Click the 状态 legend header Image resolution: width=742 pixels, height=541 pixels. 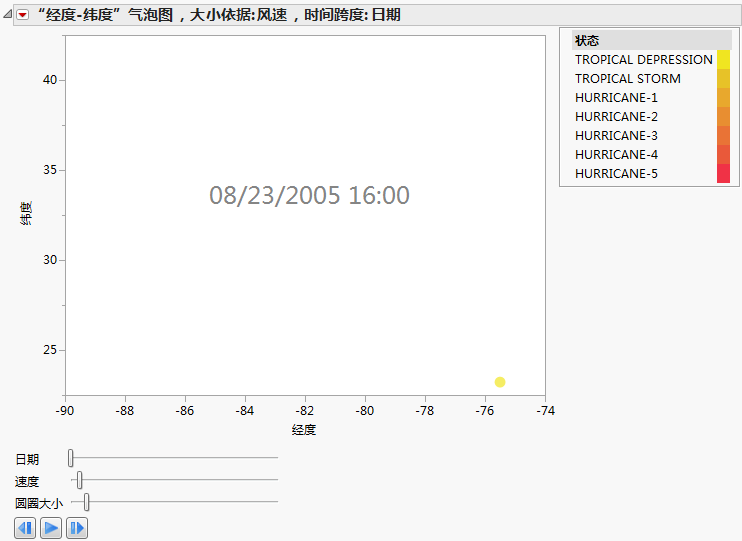point(651,40)
